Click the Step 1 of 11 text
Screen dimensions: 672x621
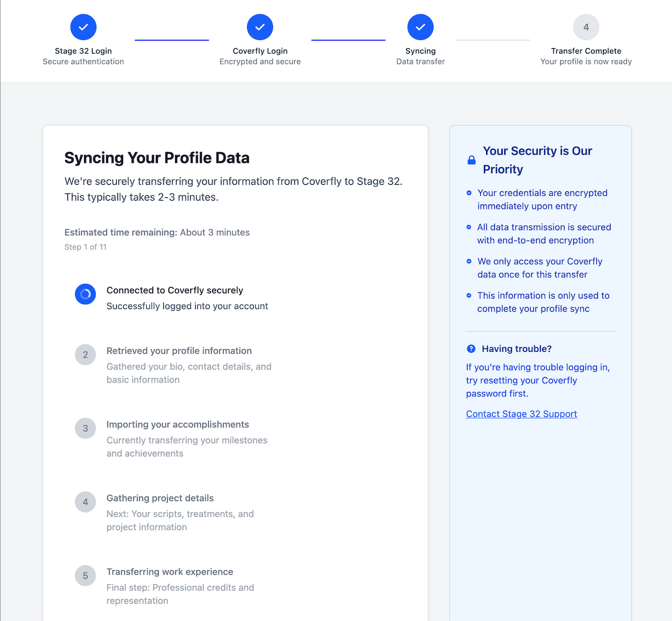coord(86,247)
